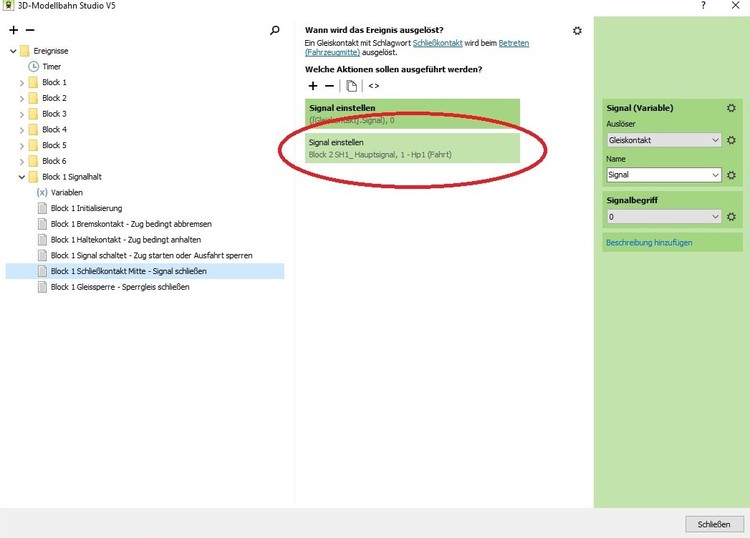Select the Block 6 folder label

[x=54, y=161]
